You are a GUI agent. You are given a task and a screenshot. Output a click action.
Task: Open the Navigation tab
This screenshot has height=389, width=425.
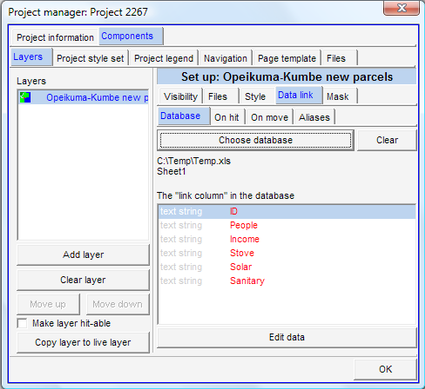tap(225, 58)
